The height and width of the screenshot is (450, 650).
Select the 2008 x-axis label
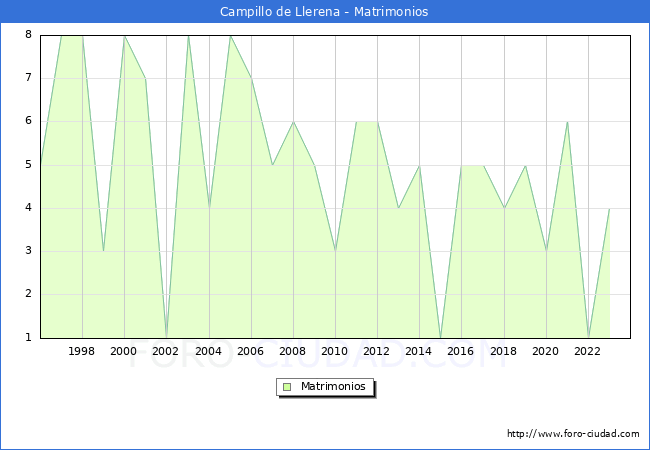[292, 351]
